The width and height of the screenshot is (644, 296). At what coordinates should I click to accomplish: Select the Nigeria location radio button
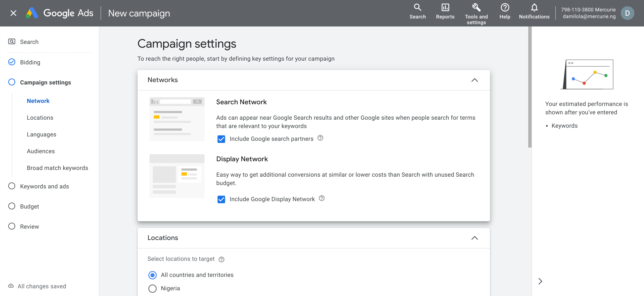pyautogui.click(x=153, y=289)
